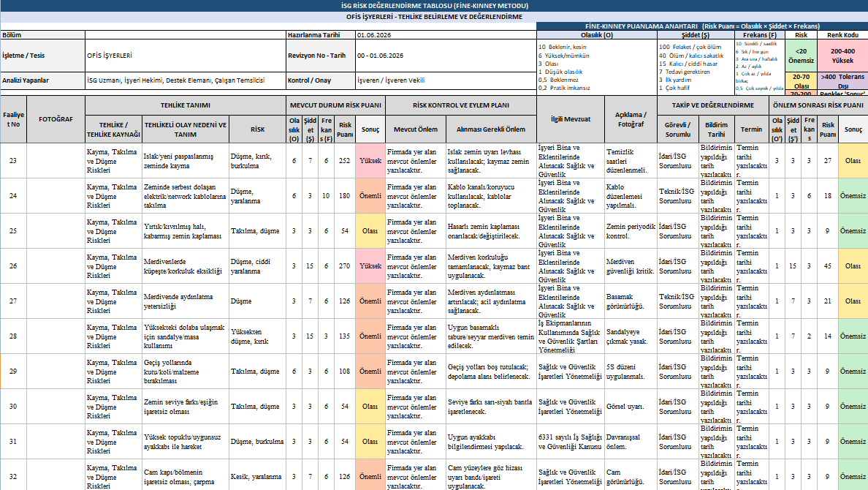Select the 'Zemin periyodik kontrol' note cell

(631, 231)
